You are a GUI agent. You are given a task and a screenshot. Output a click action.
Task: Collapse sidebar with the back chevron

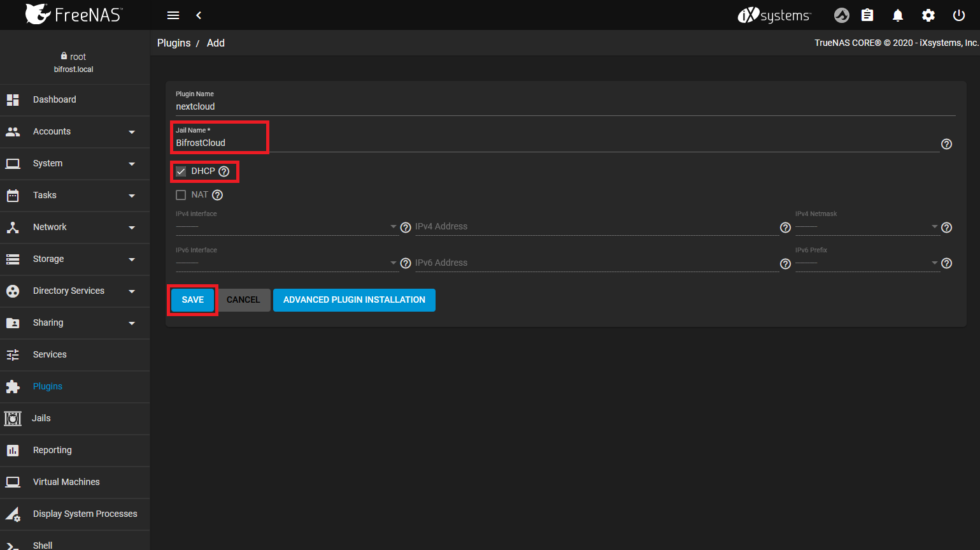point(199,15)
